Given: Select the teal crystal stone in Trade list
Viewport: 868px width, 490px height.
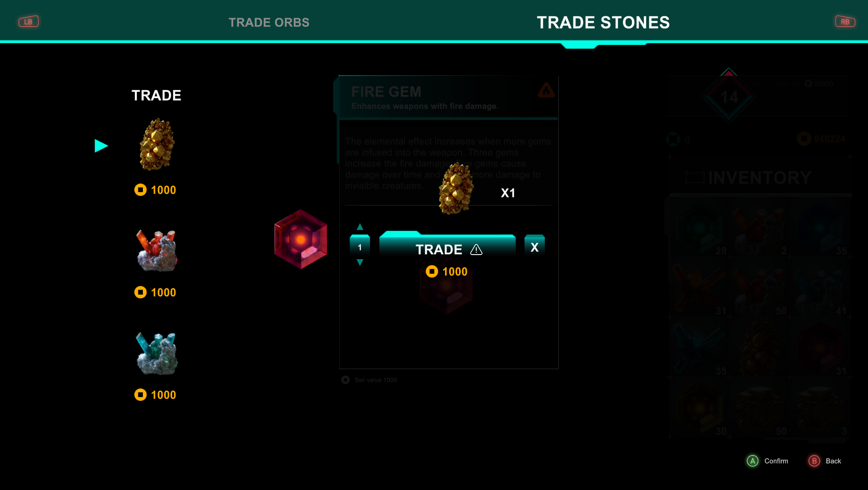Looking at the screenshot, I should pyautogui.click(x=157, y=353).
